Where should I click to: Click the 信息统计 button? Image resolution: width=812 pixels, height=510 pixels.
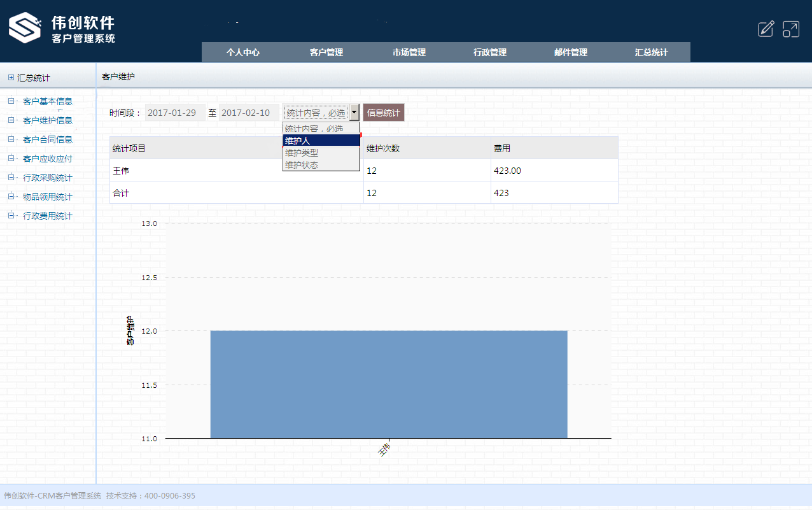click(383, 112)
